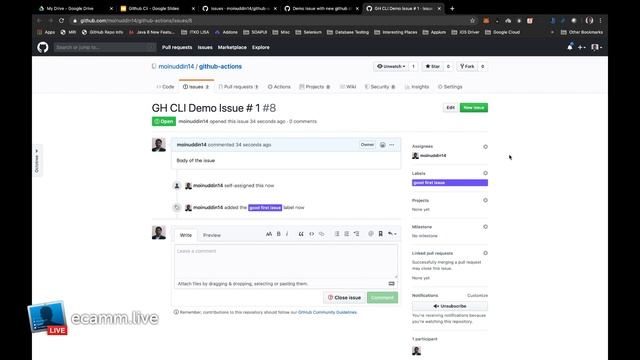640x360 pixels.
Task: Open the GitHub Octocat home logo
Action: pyautogui.click(x=43, y=47)
